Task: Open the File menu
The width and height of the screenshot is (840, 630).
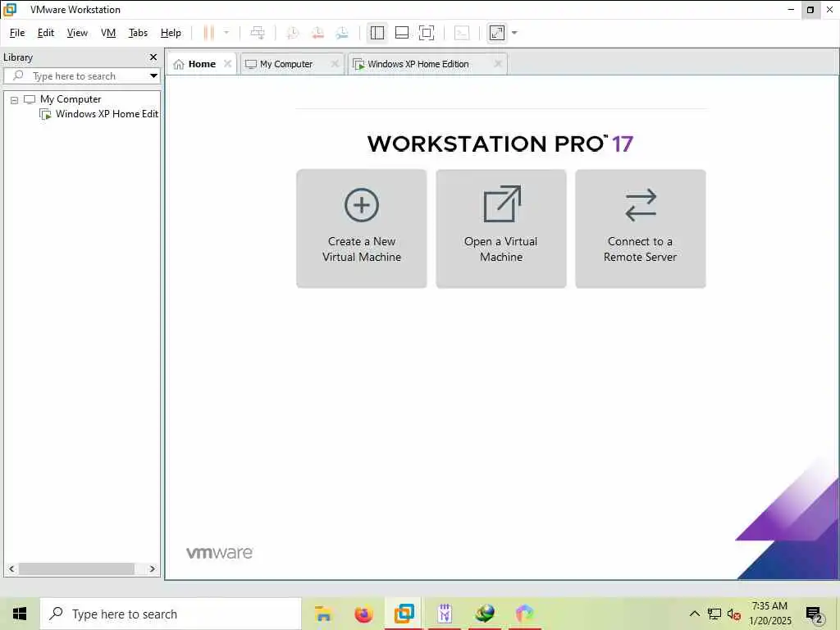Action: 17,33
